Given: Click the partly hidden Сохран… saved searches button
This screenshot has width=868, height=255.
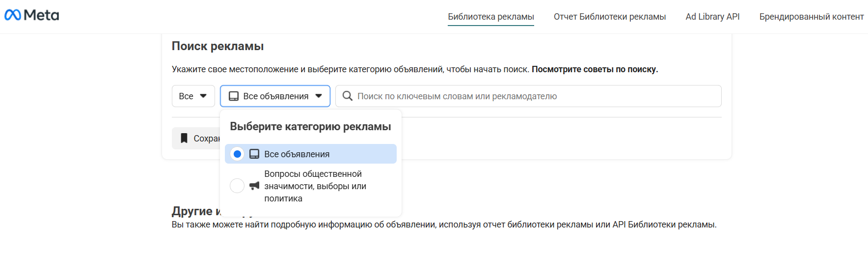Looking at the screenshot, I should 196,139.
